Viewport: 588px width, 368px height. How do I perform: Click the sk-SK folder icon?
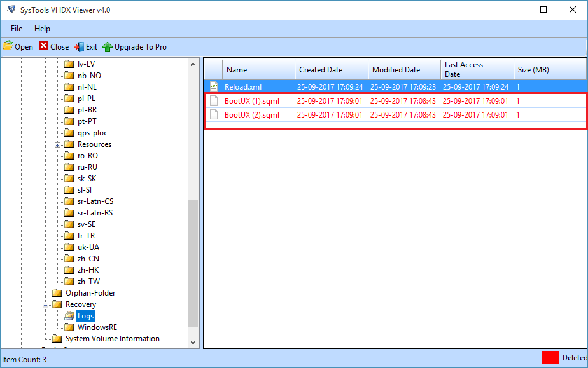tap(69, 179)
